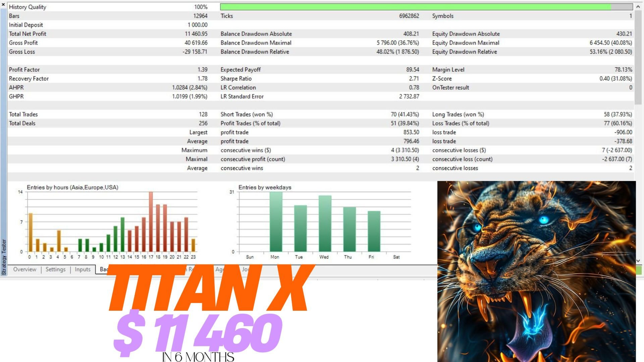
Task: Select the Total Trades value 128
Action: pyautogui.click(x=203, y=114)
